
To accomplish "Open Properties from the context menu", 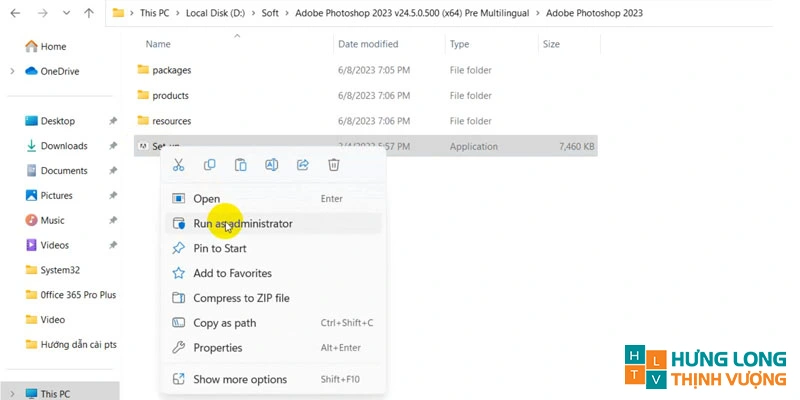I will tap(273, 347).
